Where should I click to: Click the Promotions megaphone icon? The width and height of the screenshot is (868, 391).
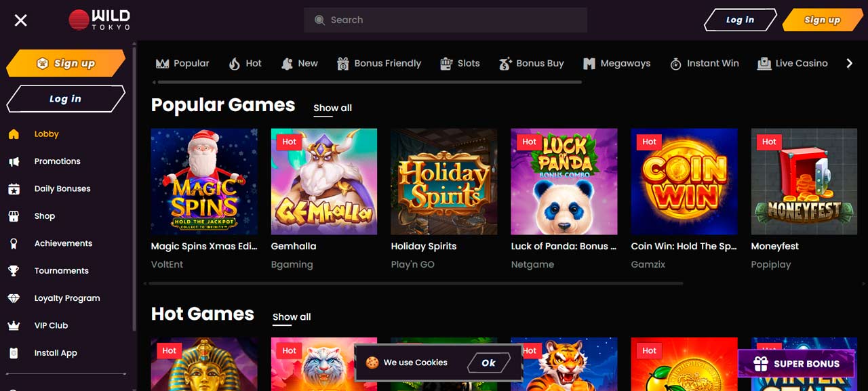[x=14, y=161]
